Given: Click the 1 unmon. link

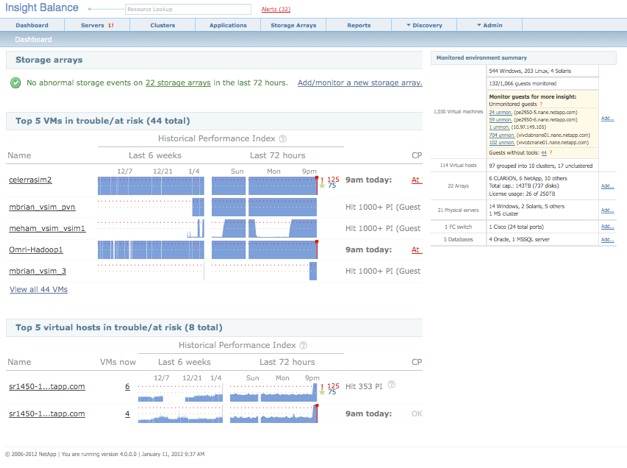Looking at the screenshot, I should [x=499, y=127].
